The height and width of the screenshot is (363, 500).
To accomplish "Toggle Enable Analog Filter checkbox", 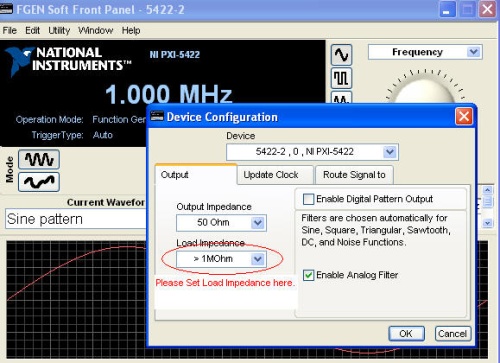I will click(308, 275).
